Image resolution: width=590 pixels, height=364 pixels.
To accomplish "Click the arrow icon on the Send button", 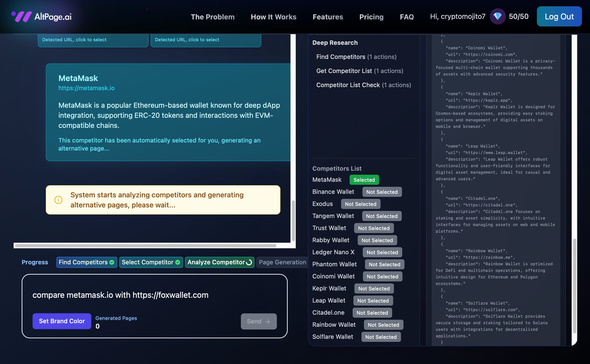I will [x=268, y=321].
